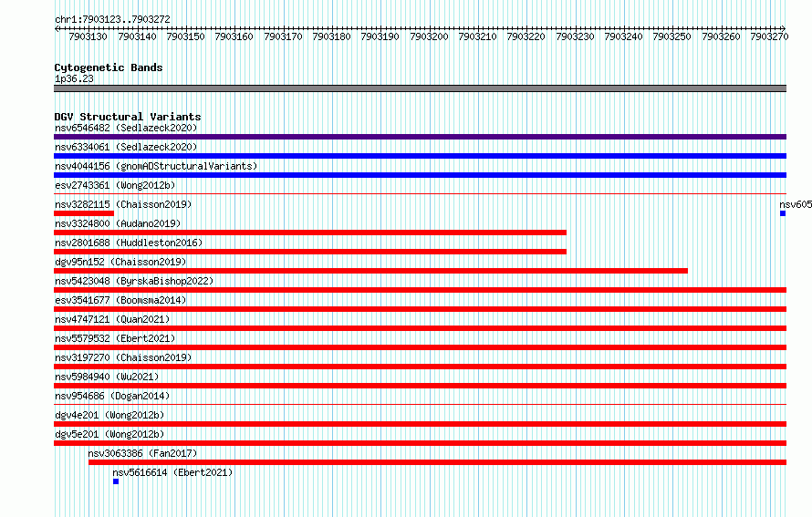Click the red nsv3063386 variant bar
Screen dimensions: 812x517
click(x=438, y=462)
